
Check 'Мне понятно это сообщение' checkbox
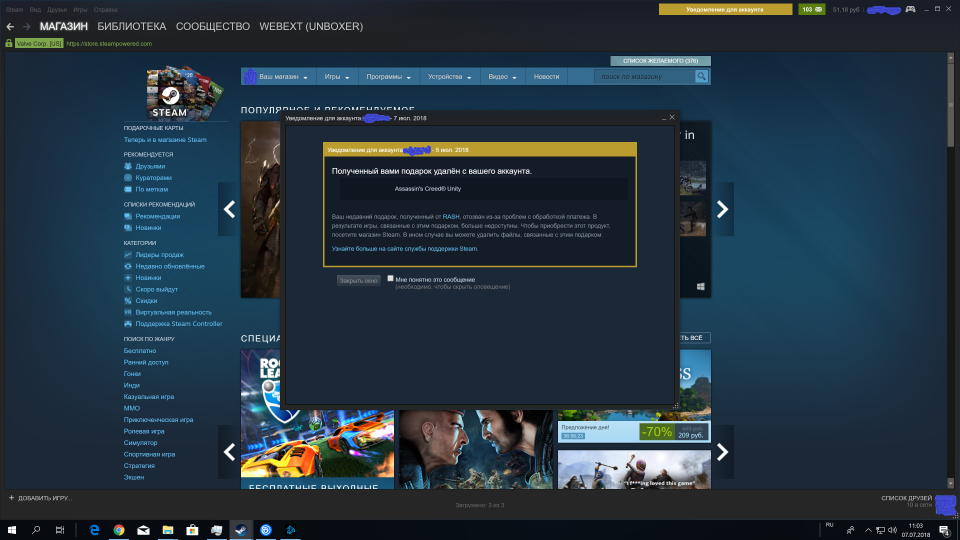pyautogui.click(x=390, y=279)
